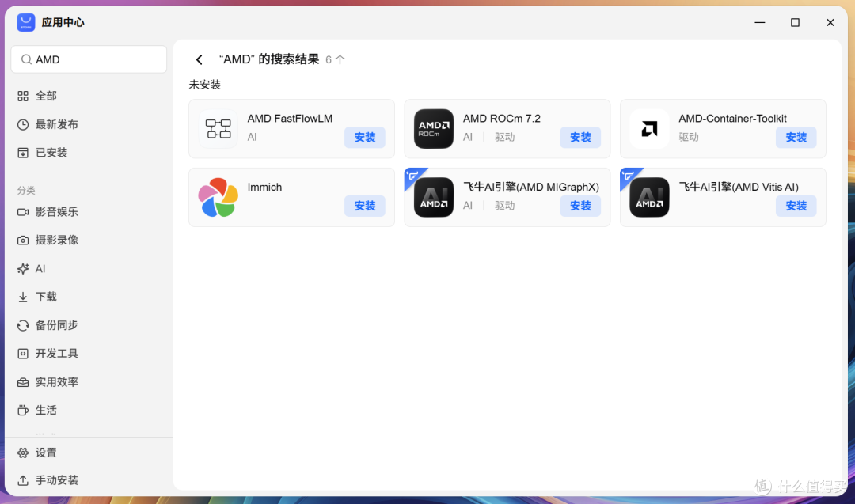Focus the AMD search input field

point(89,59)
